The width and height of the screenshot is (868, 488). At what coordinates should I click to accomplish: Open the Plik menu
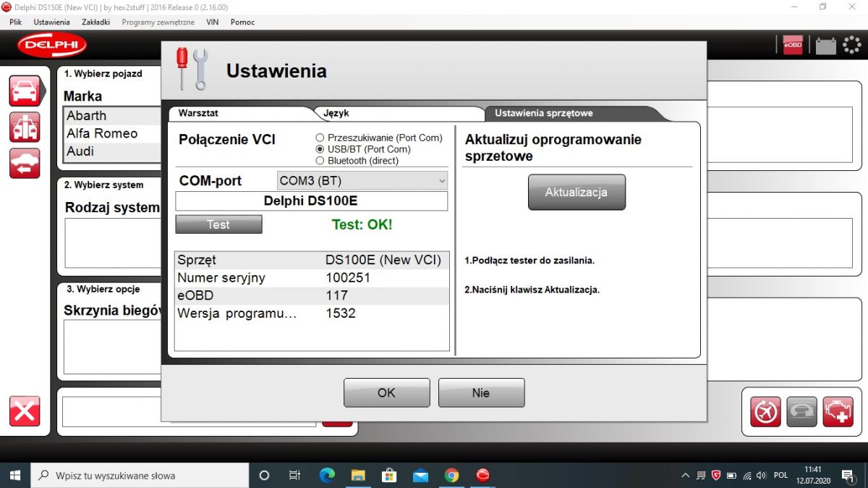(x=16, y=22)
